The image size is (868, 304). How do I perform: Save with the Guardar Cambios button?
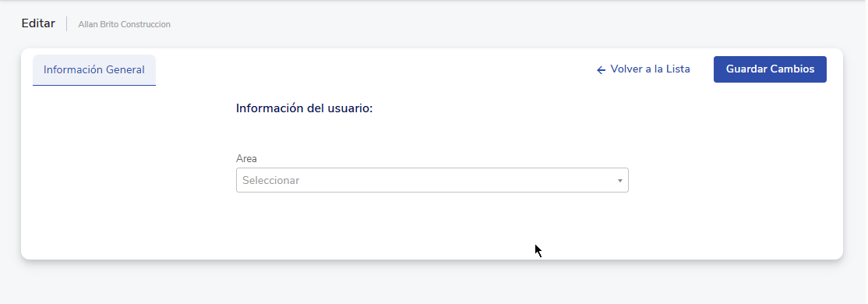pyautogui.click(x=770, y=69)
